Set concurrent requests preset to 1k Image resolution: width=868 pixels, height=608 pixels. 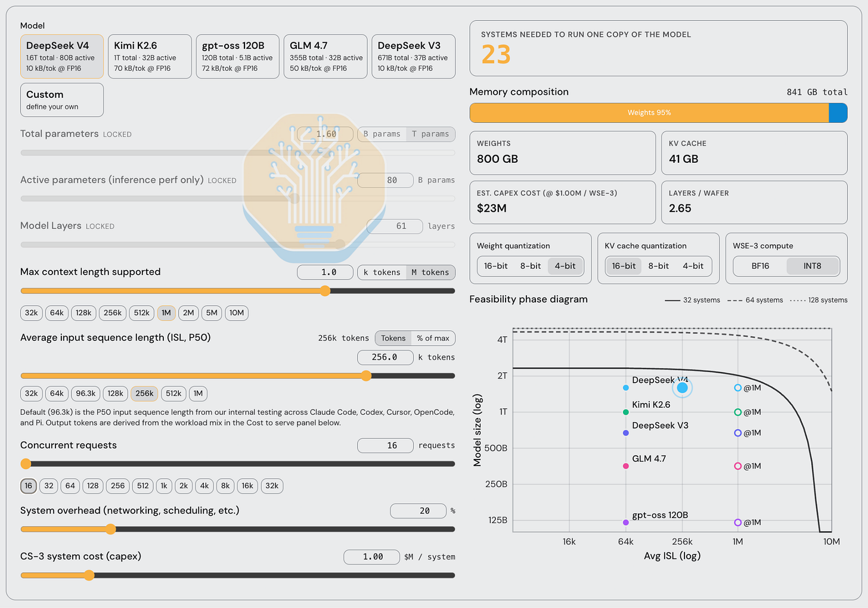pyautogui.click(x=164, y=486)
